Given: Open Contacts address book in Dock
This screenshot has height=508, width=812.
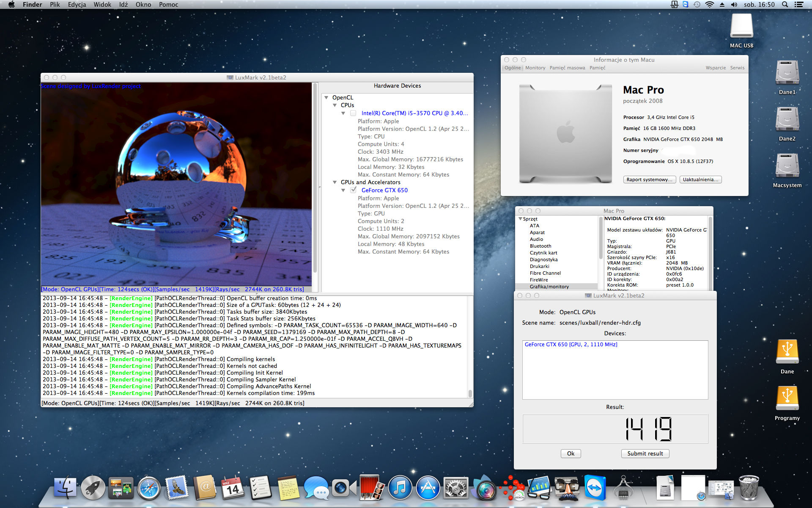Looking at the screenshot, I should pyautogui.click(x=205, y=488).
